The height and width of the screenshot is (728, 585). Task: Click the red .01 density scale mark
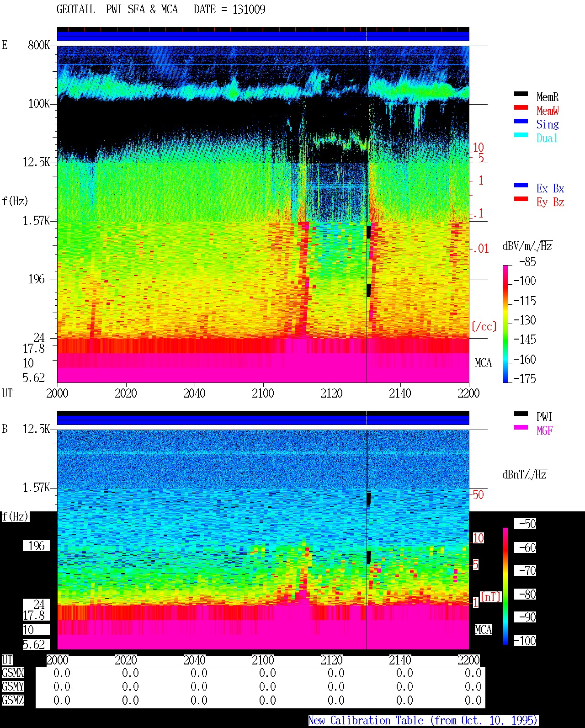(x=481, y=249)
